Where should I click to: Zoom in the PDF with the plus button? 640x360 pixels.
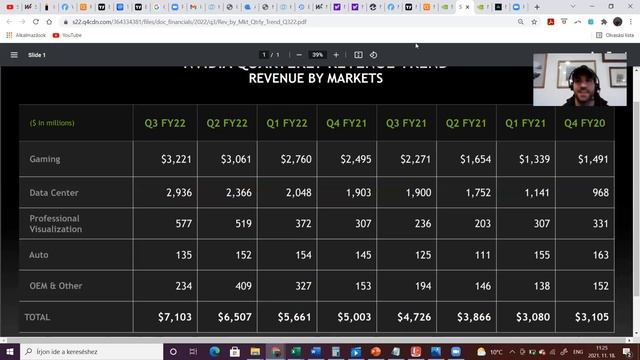(336, 55)
